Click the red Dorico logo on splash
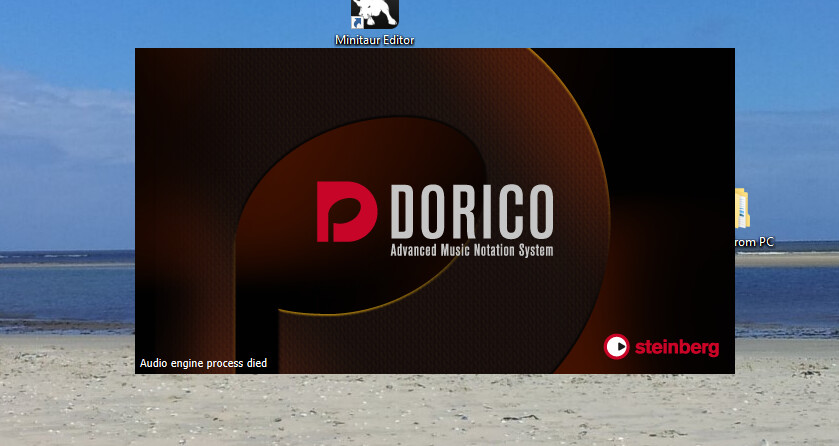839x446 pixels. [347, 212]
